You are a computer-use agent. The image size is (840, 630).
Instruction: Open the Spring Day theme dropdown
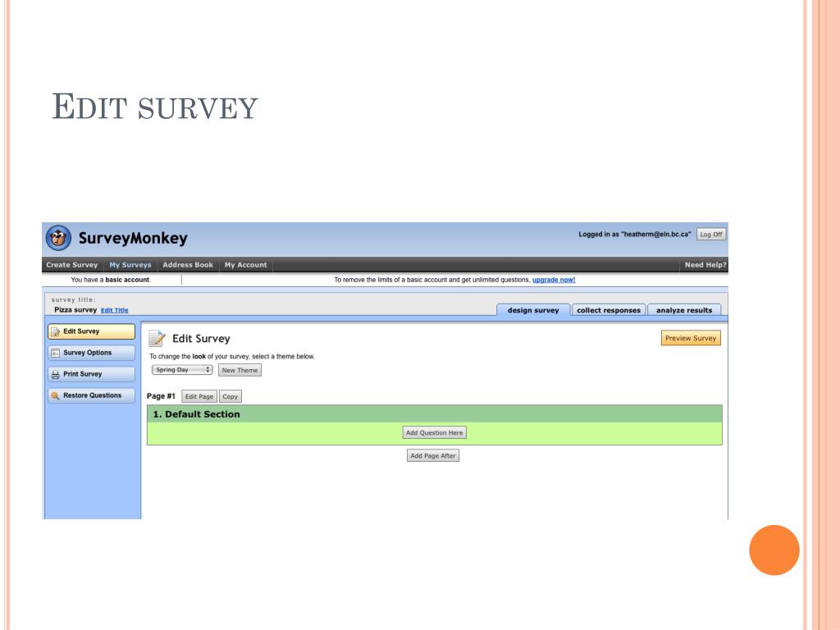pyautogui.click(x=182, y=370)
